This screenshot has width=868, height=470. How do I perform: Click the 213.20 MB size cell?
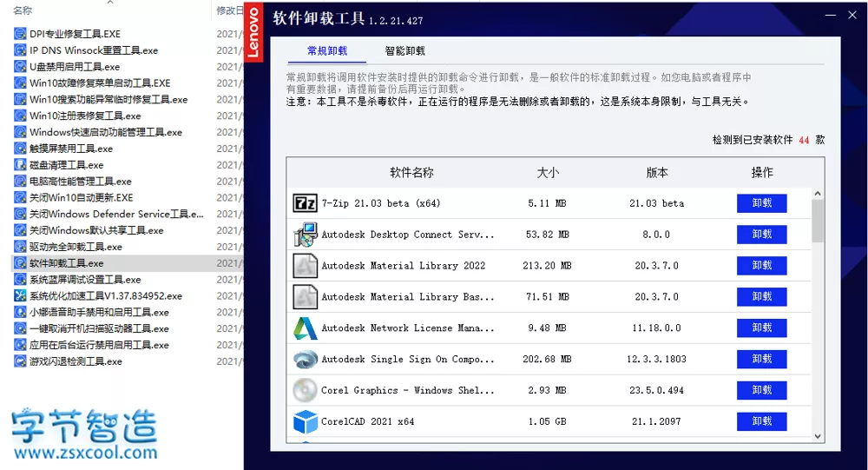[548, 266]
